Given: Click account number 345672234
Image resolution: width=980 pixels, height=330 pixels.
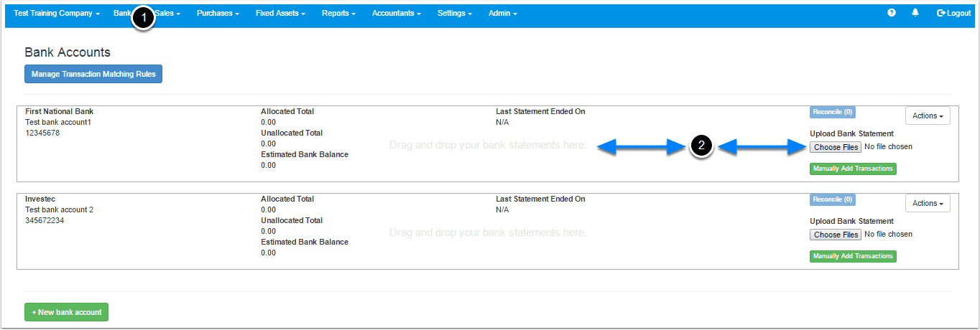Looking at the screenshot, I should [45, 220].
